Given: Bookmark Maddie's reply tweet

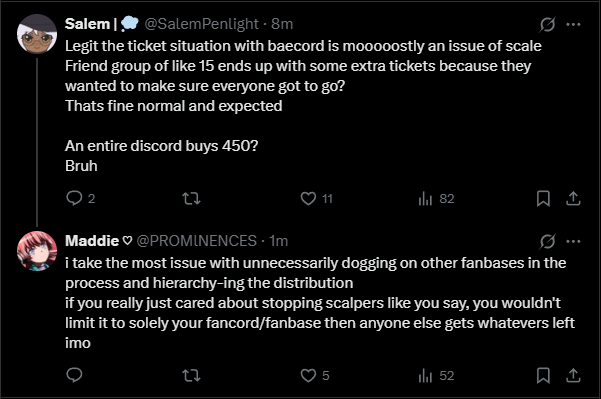Looking at the screenshot, I should tap(543, 376).
